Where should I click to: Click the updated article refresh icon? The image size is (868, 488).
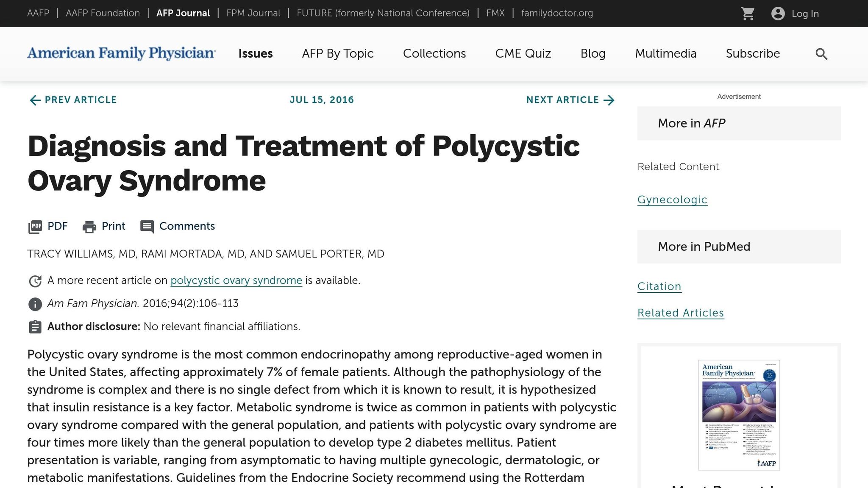click(35, 281)
